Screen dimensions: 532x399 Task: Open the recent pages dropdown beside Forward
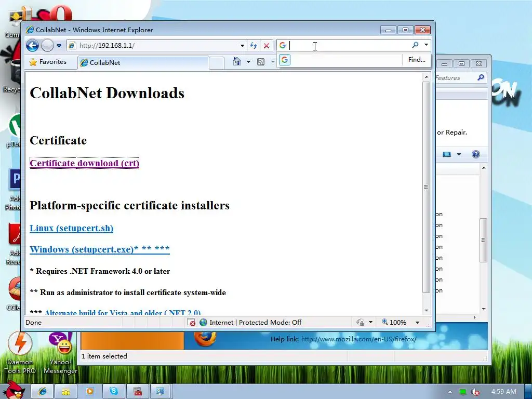point(59,46)
